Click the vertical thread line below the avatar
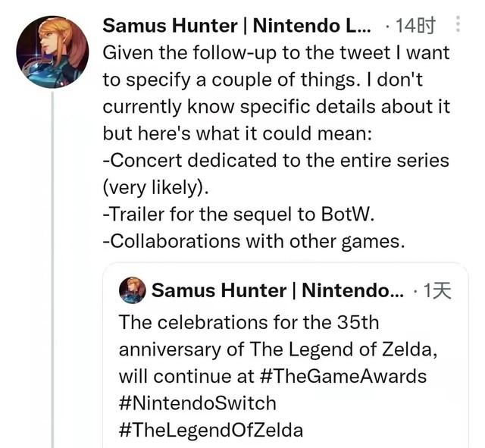This screenshot has width=485, height=448. click(52, 265)
